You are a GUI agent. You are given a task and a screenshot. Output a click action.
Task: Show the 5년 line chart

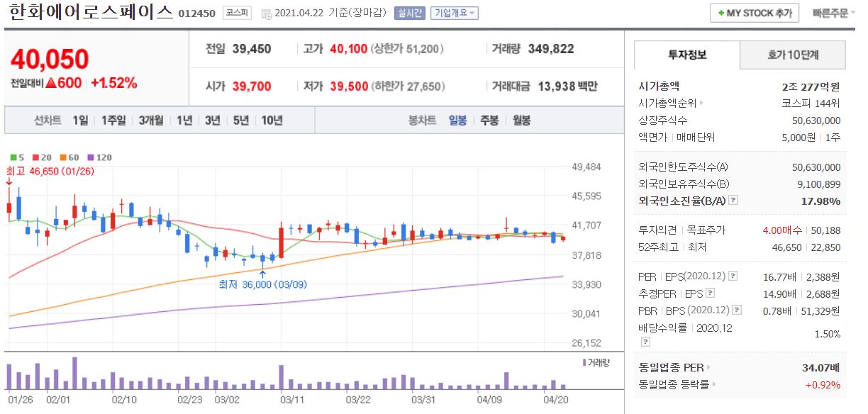click(x=240, y=121)
